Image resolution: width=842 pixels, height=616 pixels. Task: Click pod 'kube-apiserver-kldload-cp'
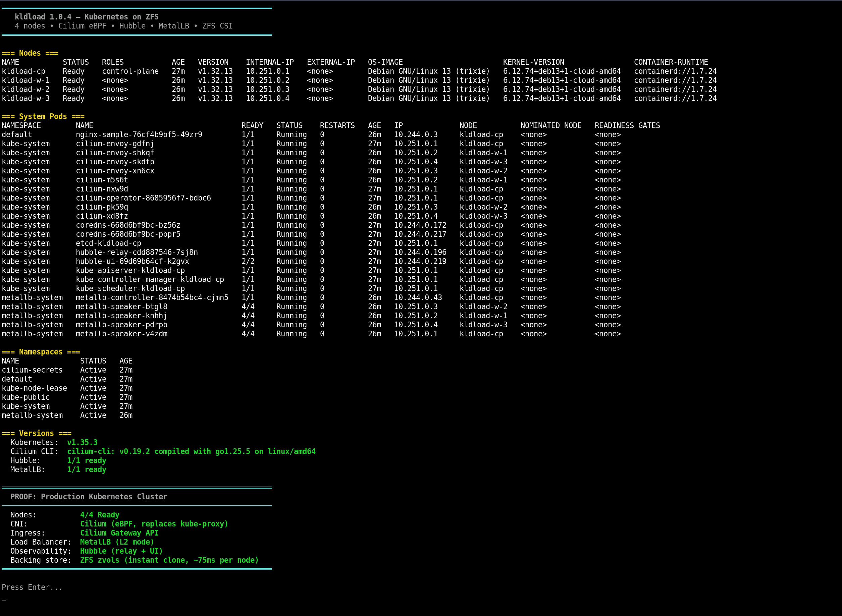pos(130,270)
